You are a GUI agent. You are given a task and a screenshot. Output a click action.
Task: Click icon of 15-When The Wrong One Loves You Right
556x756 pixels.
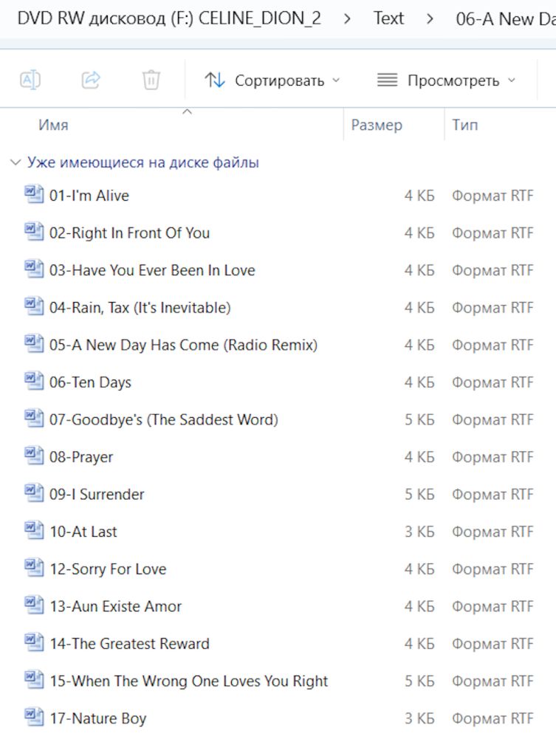pyautogui.click(x=34, y=680)
